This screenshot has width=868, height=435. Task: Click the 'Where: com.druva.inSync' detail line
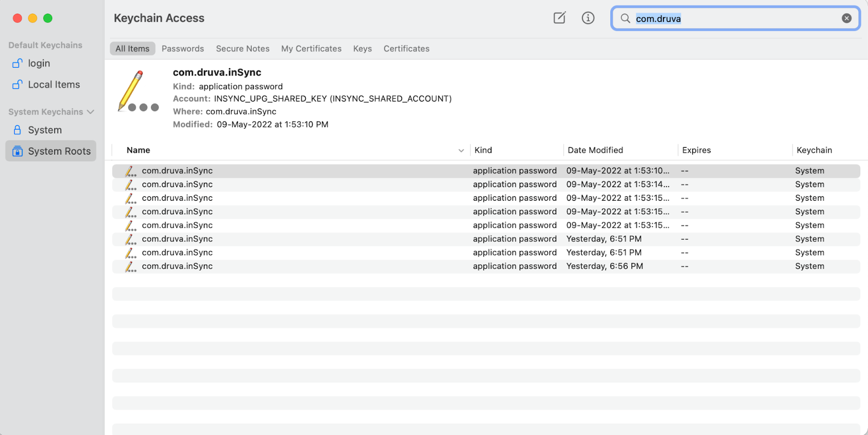pyautogui.click(x=225, y=112)
